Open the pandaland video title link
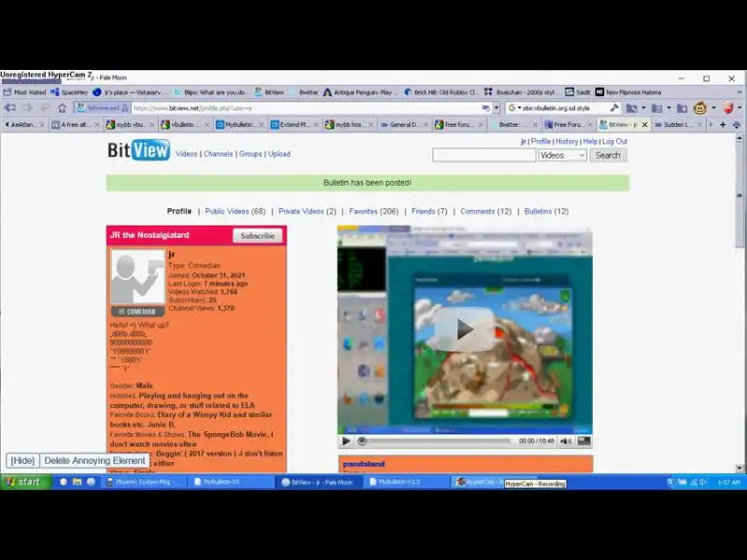The image size is (747, 560). point(363,464)
